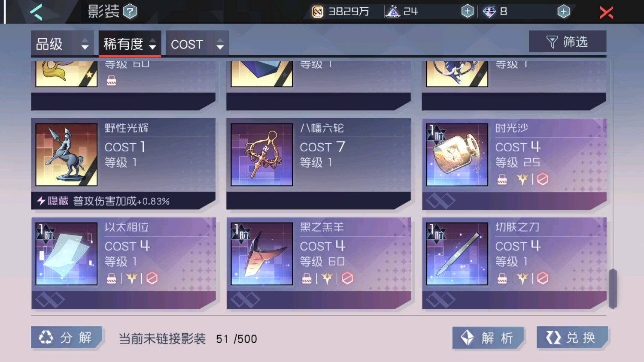Tap red forbidden icon on 切肤之刀 card
The width and height of the screenshot is (644, 362).
coord(543,278)
